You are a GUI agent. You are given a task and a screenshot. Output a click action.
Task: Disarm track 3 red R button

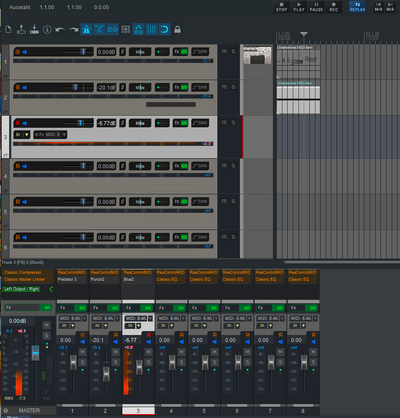[x=18, y=123]
